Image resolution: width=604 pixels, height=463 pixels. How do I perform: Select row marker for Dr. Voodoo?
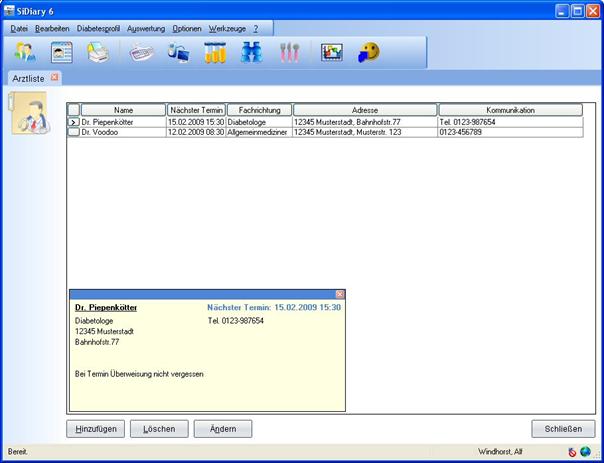coord(74,132)
